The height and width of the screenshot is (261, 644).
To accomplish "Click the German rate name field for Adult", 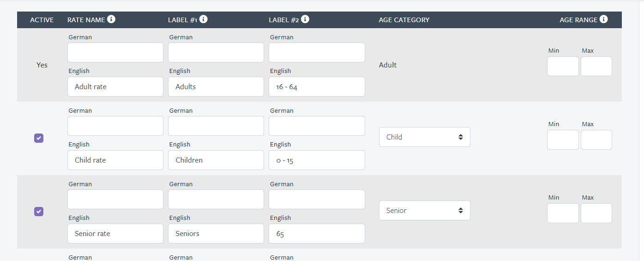I will click(115, 53).
